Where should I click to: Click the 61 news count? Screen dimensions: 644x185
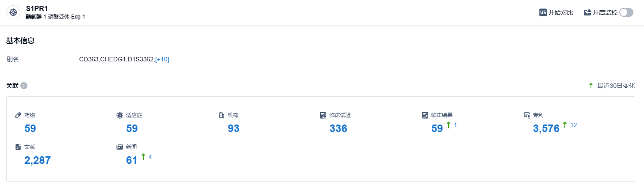click(x=132, y=160)
